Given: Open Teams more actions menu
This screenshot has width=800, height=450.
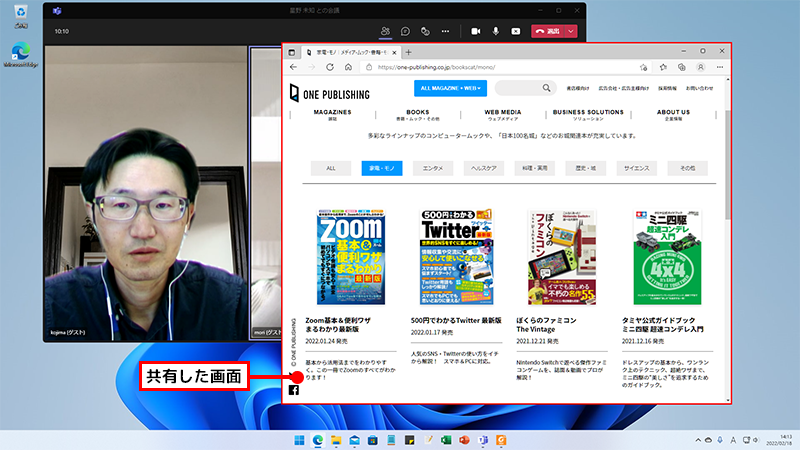Looking at the screenshot, I should click(445, 31).
